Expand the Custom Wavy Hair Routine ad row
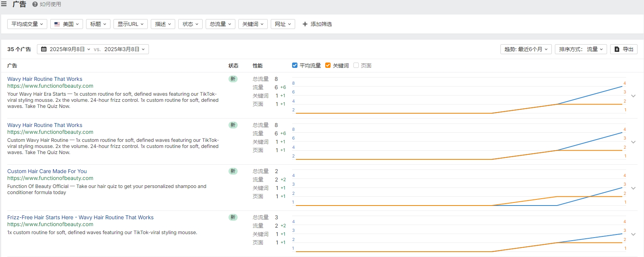 tap(633, 142)
